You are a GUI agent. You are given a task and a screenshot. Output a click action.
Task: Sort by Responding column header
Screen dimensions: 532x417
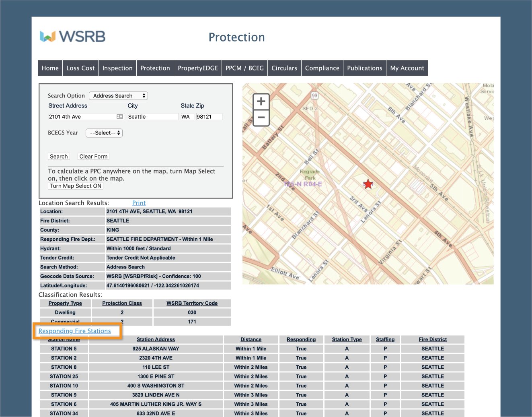pos(301,339)
